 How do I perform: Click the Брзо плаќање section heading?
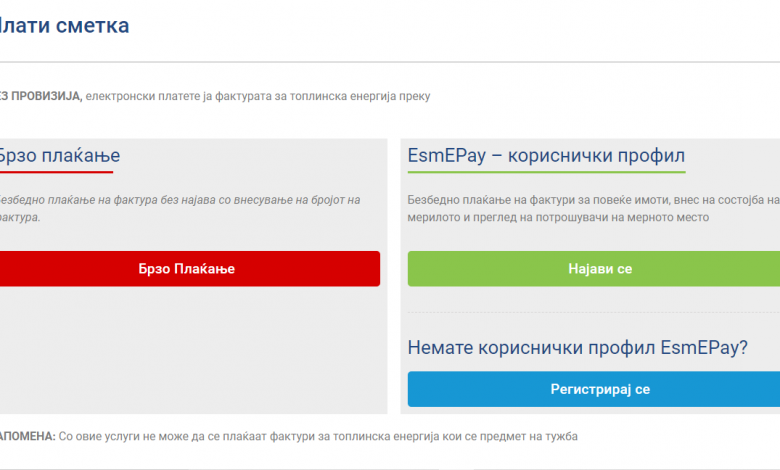pyautogui.click(x=58, y=155)
